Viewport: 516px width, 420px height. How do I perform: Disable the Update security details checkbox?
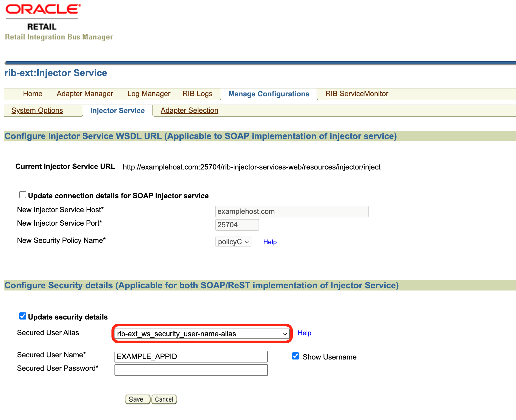point(22,316)
